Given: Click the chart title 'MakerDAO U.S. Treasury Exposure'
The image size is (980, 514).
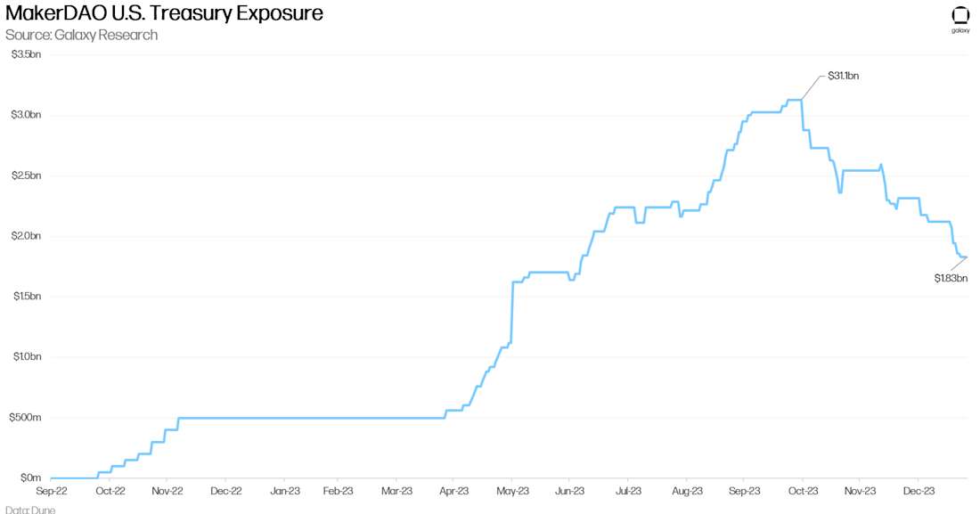Looking at the screenshot, I should [x=165, y=13].
